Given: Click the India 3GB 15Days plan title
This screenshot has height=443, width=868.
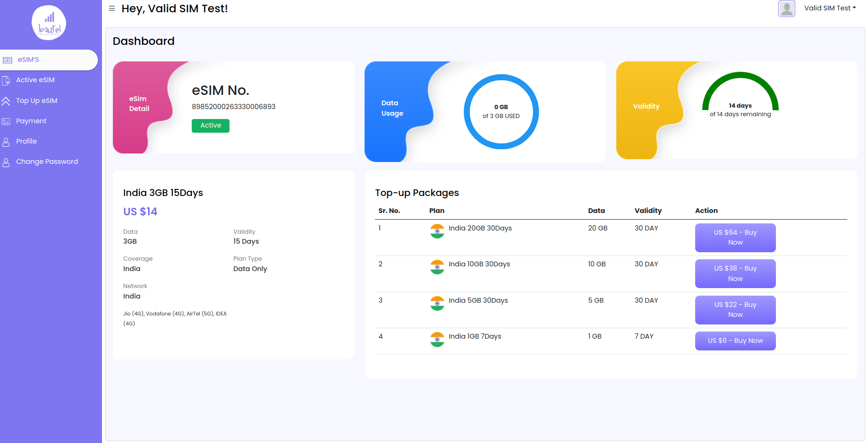Looking at the screenshot, I should (x=163, y=193).
